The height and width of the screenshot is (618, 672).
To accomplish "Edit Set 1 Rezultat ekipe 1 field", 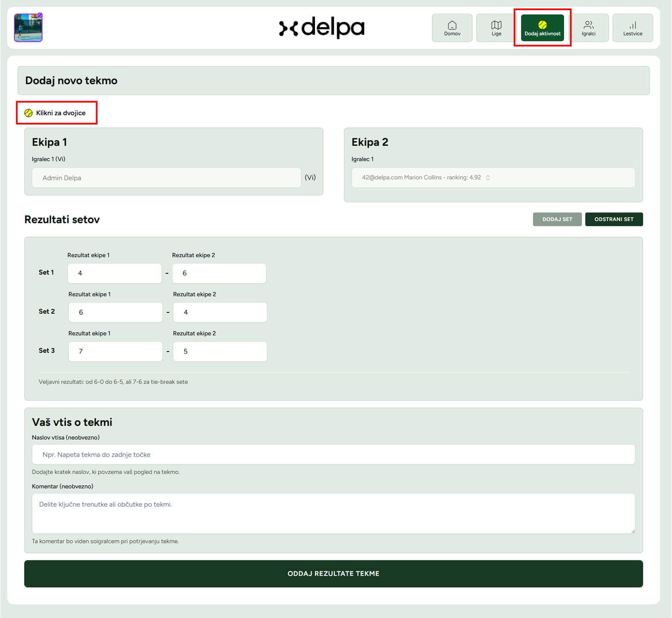I will coord(115,273).
